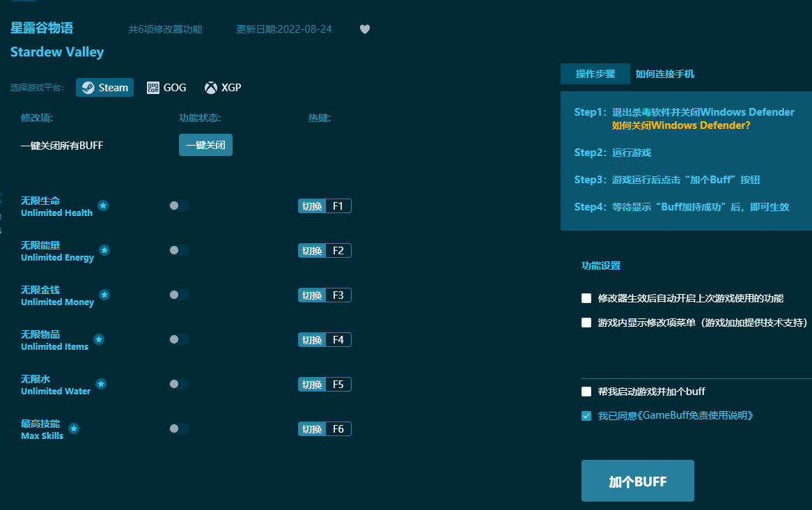Click star icon beside Max Skills
The width and height of the screenshot is (812, 510).
[74, 428]
